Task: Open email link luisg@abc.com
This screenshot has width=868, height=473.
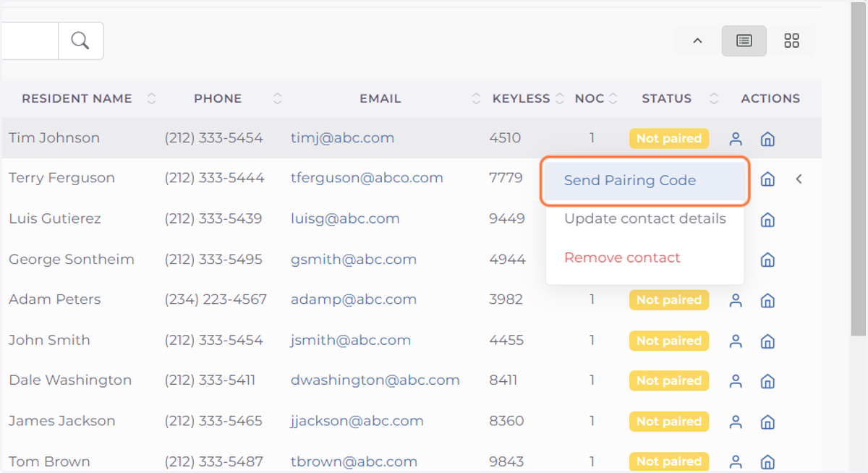Action: 345,218
